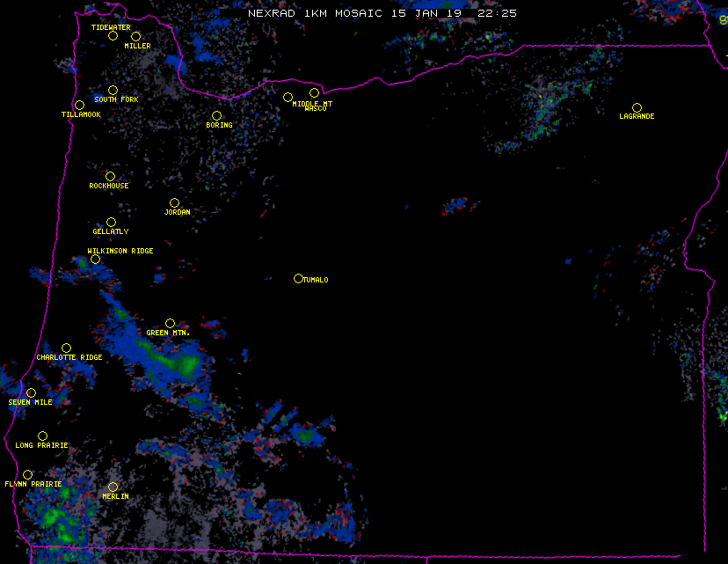The image size is (728, 564).
Task: Select the Wilkinson Ridge station marker
Action: [95, 259]
